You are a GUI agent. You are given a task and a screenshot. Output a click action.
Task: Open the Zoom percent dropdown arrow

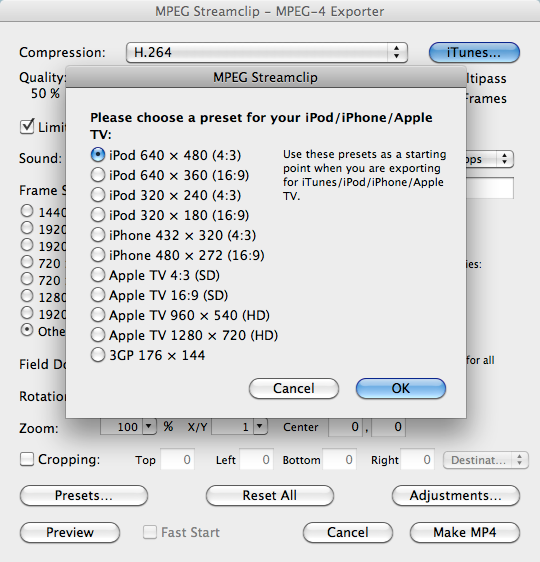point(149,427)
